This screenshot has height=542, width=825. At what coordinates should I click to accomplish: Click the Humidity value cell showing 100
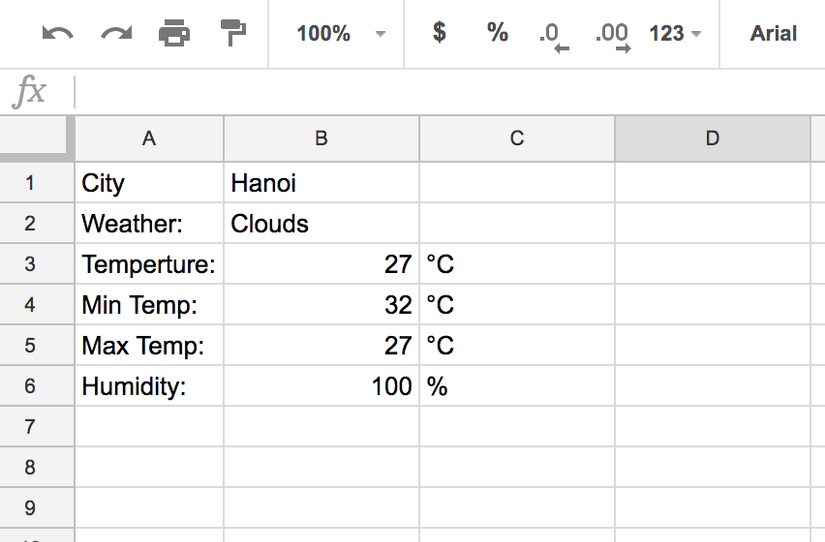click(321, 387)
